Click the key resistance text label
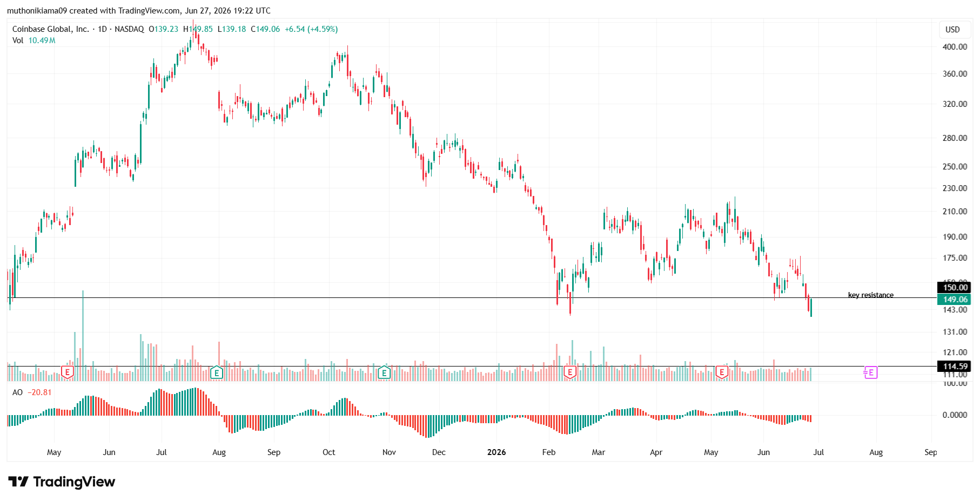This screenshot has width=980, height=502. (870, 295)
